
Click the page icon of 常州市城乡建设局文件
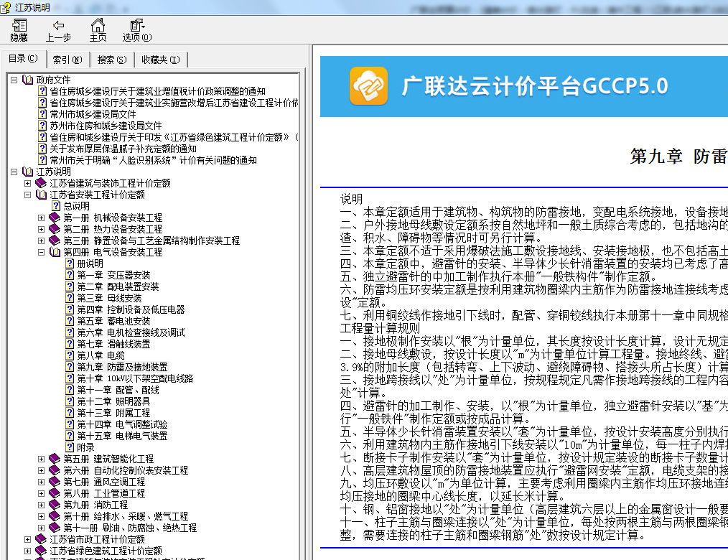point(42,114)
